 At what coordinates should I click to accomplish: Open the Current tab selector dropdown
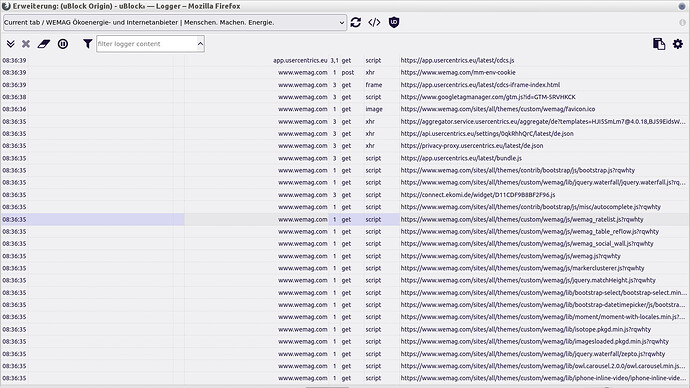click(x=175, y=22)
